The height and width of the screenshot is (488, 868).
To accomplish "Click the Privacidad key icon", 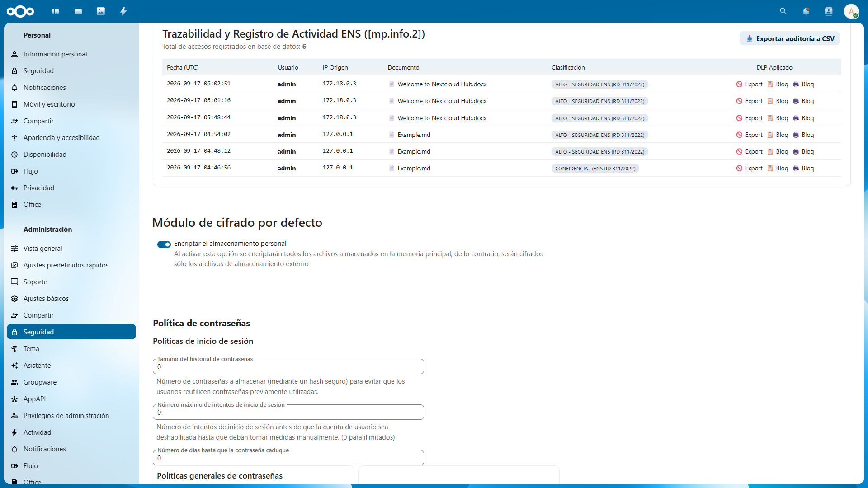I will pyautogui.click(x=14, y=188).
